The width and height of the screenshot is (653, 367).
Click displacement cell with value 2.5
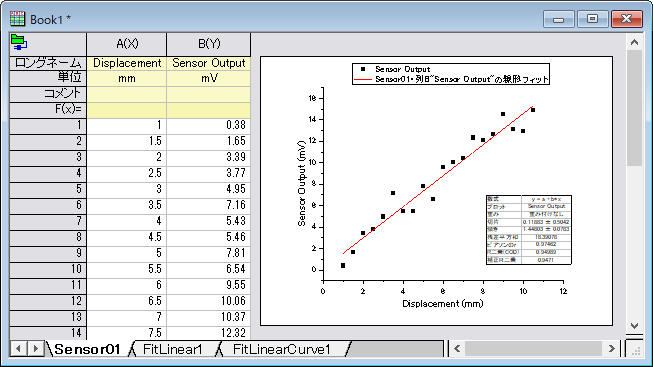(127, 173)
